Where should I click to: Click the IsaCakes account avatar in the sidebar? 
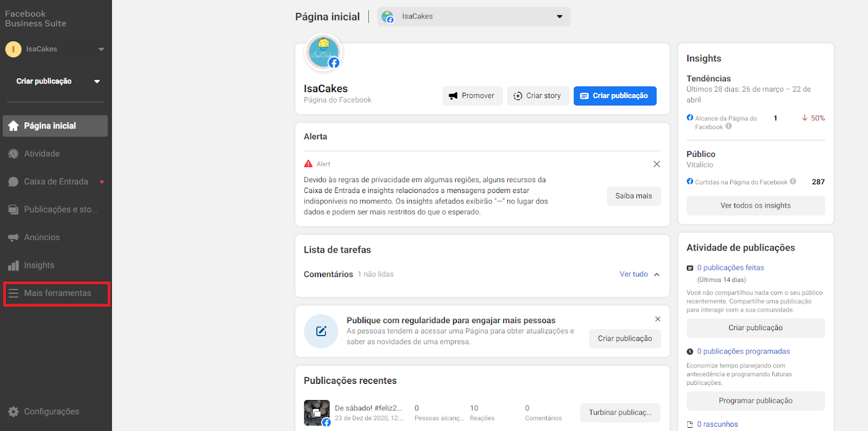13,49
